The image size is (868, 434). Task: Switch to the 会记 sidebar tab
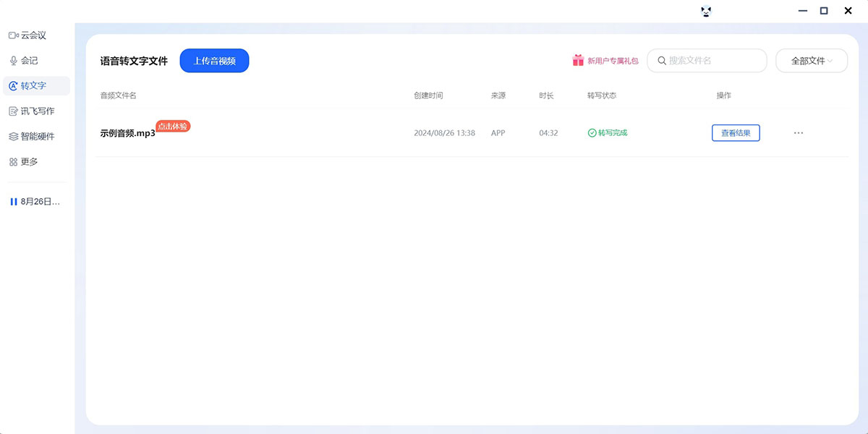(30, 61)
